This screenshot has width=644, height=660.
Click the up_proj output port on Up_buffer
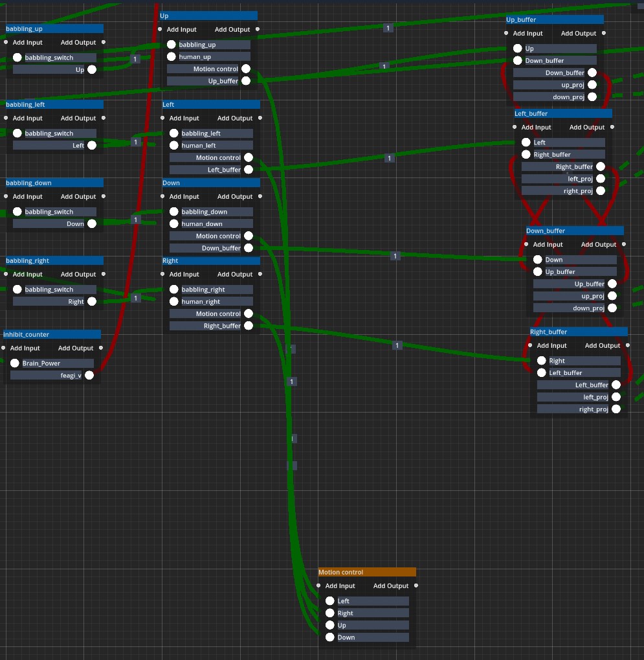point(592,85)
